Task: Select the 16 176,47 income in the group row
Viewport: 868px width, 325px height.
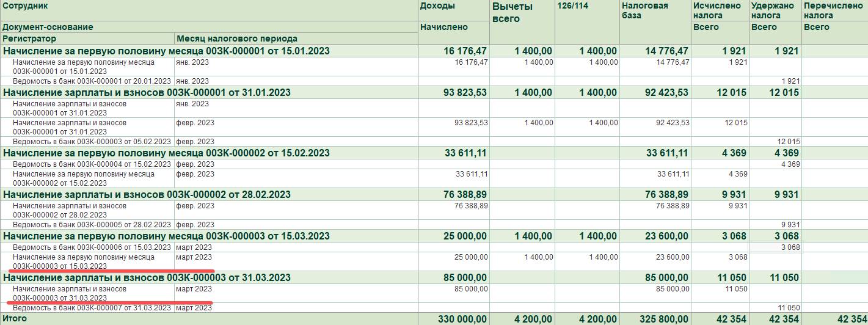Action: click(x=465, y=51)
